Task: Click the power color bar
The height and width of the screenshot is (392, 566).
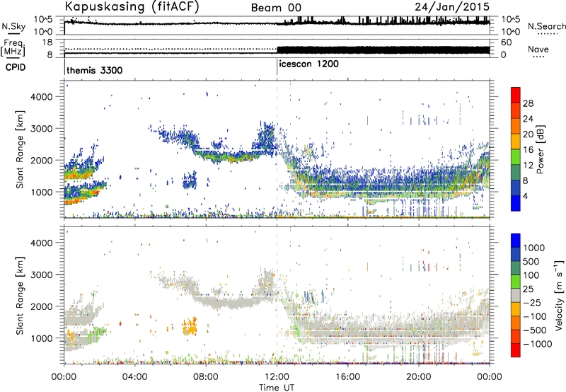Action: pyautogui.click(x=516, y=149)
